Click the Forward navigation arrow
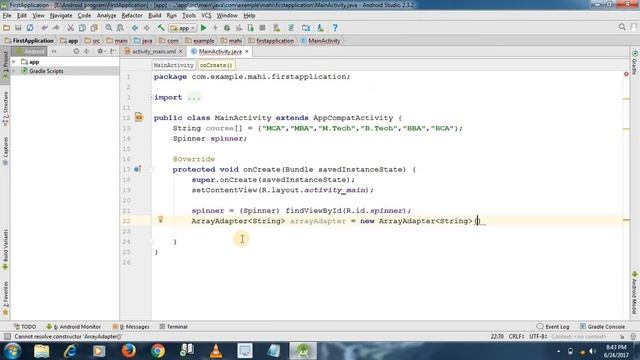640x360 pixels. [147, 28]
